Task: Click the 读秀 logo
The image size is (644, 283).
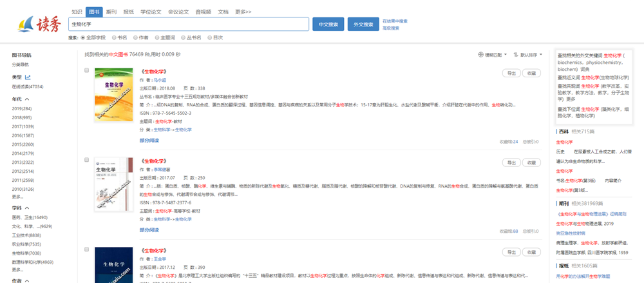Action: tap(39, 24)
